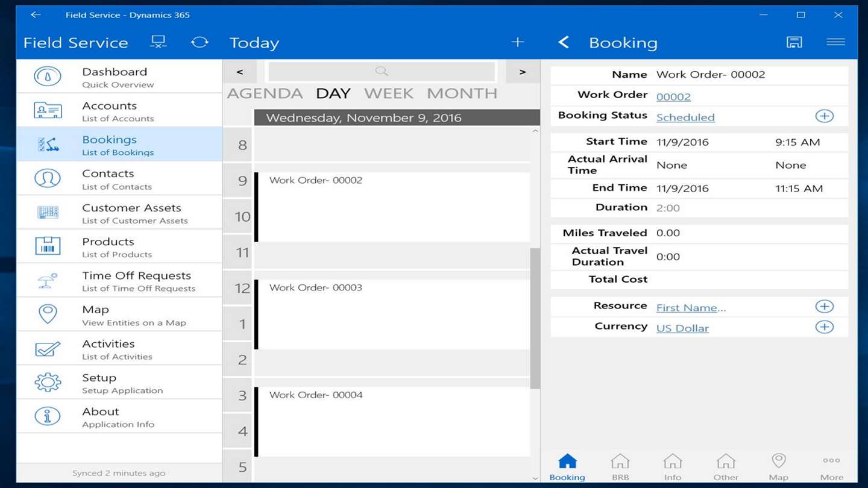Open More bottom tab

832,467
